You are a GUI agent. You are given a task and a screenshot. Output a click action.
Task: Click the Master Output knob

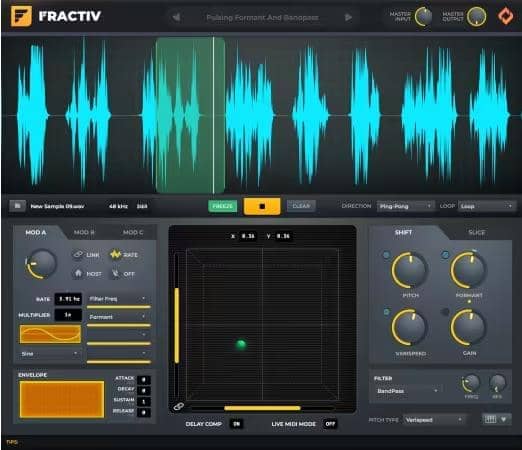tap(476, 16)
